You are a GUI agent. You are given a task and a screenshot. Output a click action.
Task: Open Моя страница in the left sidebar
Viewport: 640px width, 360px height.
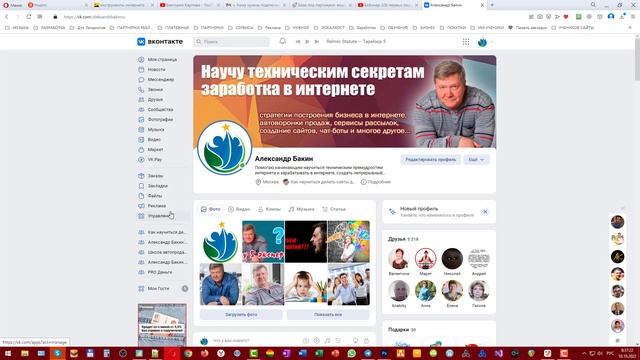coord(162,60)
